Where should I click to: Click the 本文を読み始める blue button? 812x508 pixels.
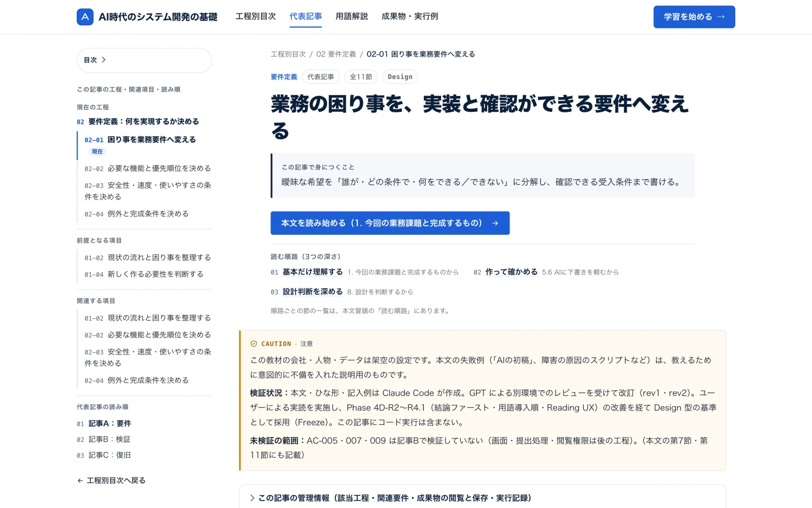pos(390,223)
